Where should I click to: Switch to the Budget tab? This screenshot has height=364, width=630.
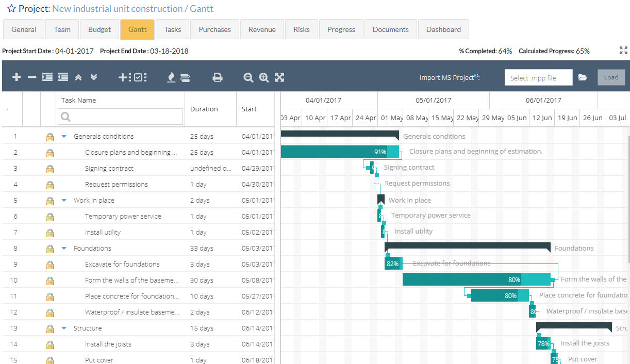(x=99, y=29)
